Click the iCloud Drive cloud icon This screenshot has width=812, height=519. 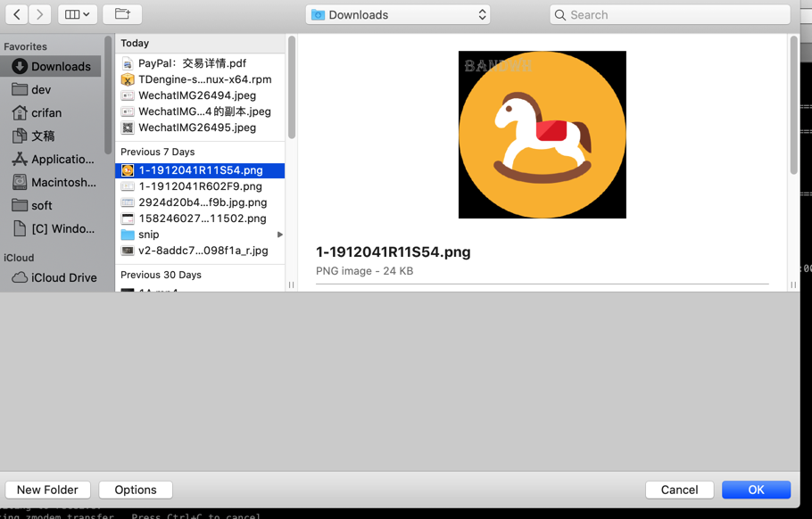pyautogui.click(x=20, y=277)
